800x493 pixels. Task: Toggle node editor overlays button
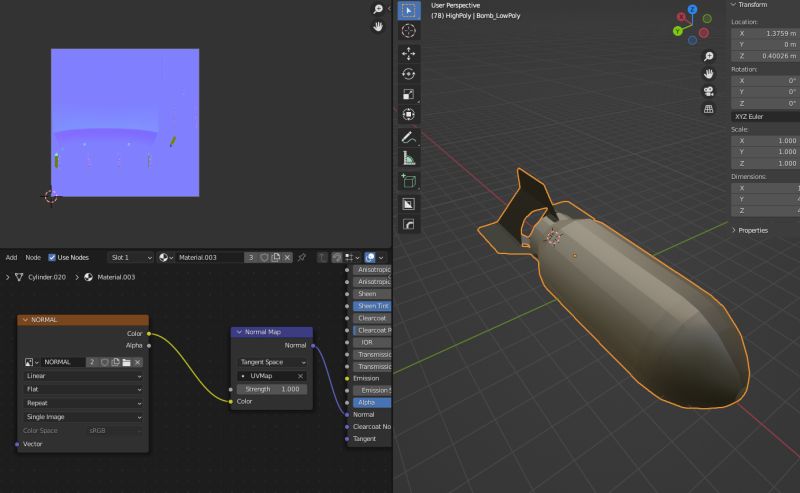370,257
